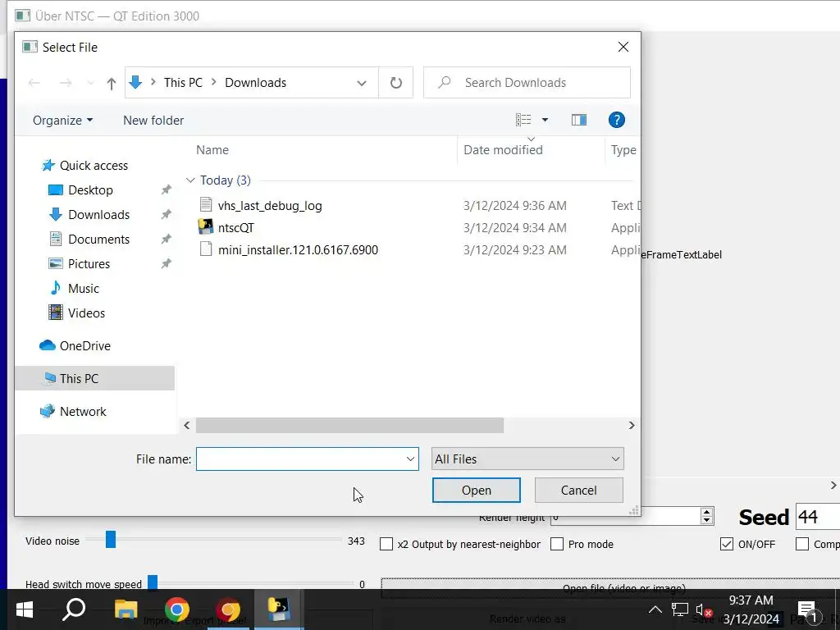This screenshot has width=840, height=630.
Task: Open the All Files type filter
Action: 527,459
